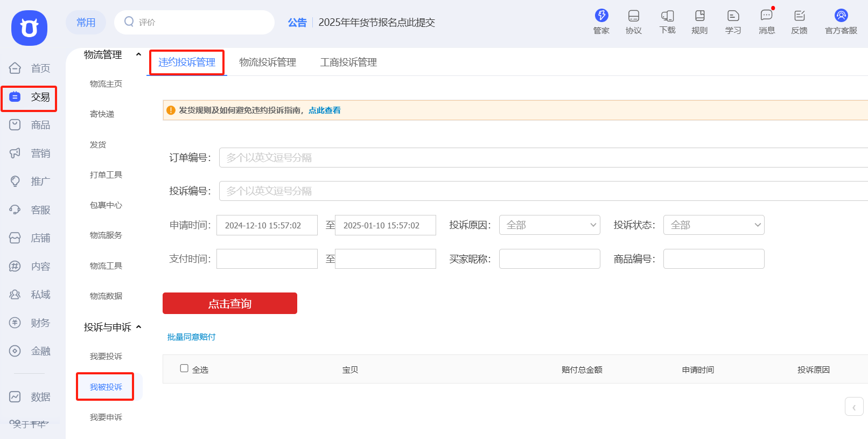Check the 全选 select-all checkbox
Image resolution: width=868 pixels, height=439 pixels.
coord(184,368)
